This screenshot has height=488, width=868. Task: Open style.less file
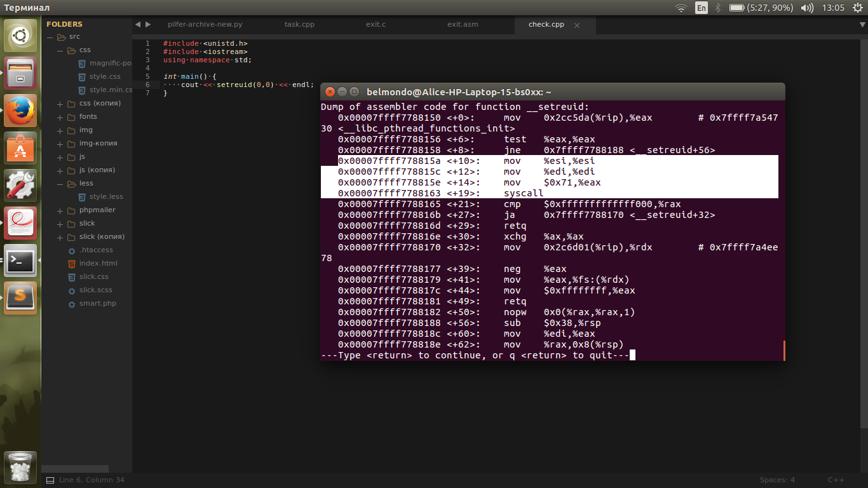pyautogui.click(x=106, y=196)
